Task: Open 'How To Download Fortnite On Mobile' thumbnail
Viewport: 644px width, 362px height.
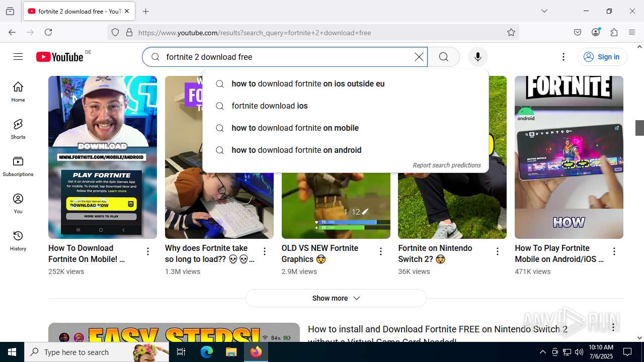Action: point(103,157)
